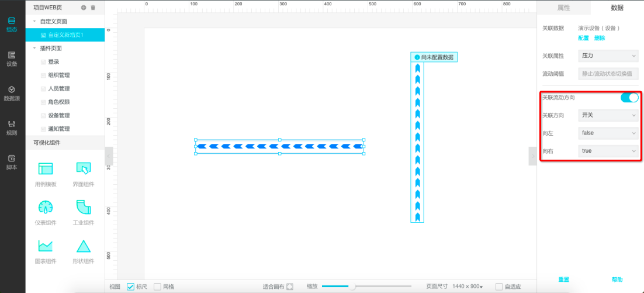Viewport: 644px width, 293px height.
Task: Open the 向右 dropdown showing true
Action: coord(608,151)
